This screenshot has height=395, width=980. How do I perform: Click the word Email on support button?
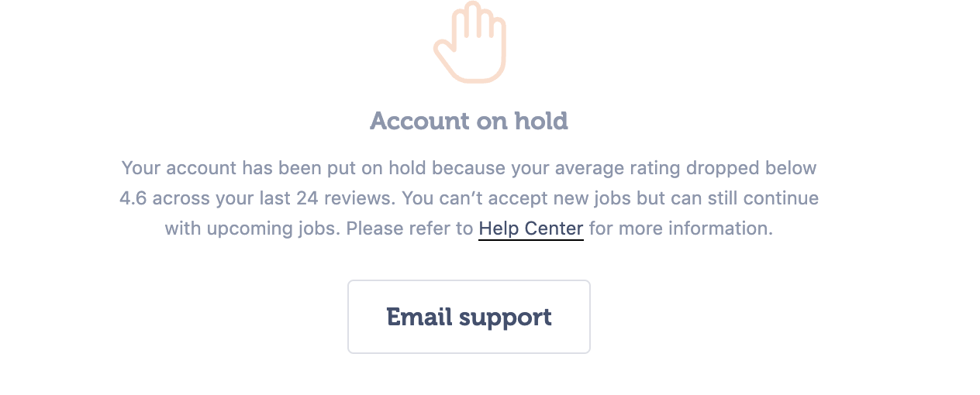(419, 317)
